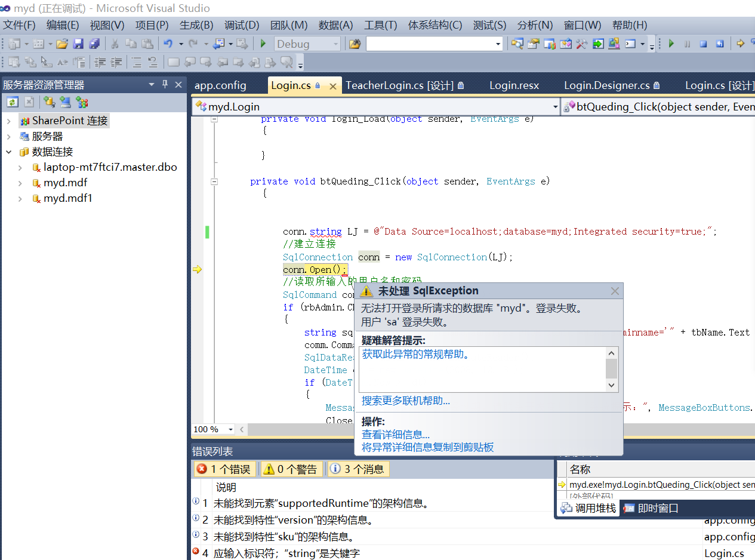Image resolution: width=755 pixels, height=560 pixels.
Task: Click the Increase Indent icon
Action: click(x=116, y=61)
